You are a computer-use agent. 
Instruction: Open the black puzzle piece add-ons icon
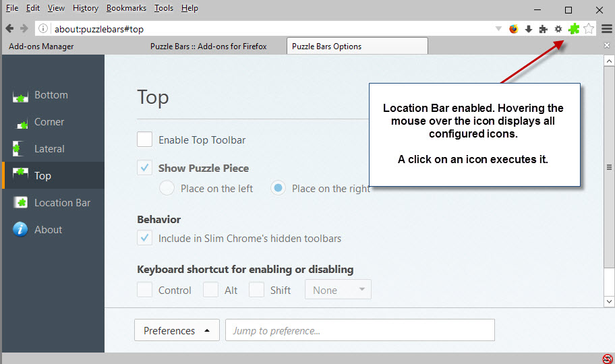(544, 28)
